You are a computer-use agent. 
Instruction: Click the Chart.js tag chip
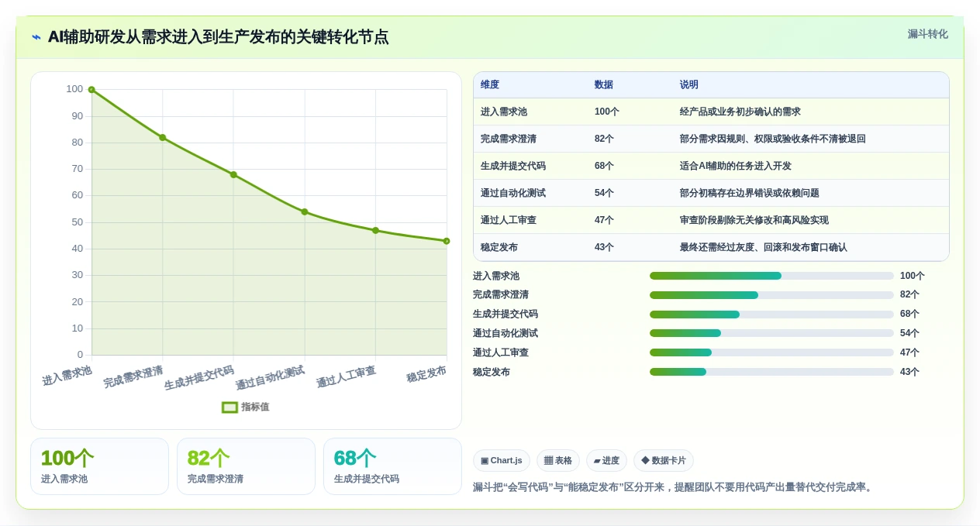coord(501,461)
